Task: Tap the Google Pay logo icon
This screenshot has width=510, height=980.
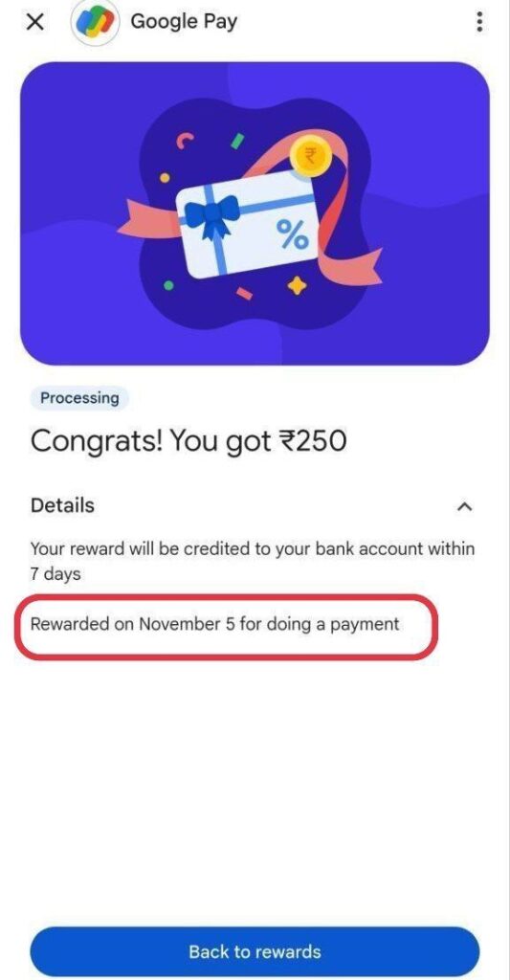Action: tap(95, 23)
